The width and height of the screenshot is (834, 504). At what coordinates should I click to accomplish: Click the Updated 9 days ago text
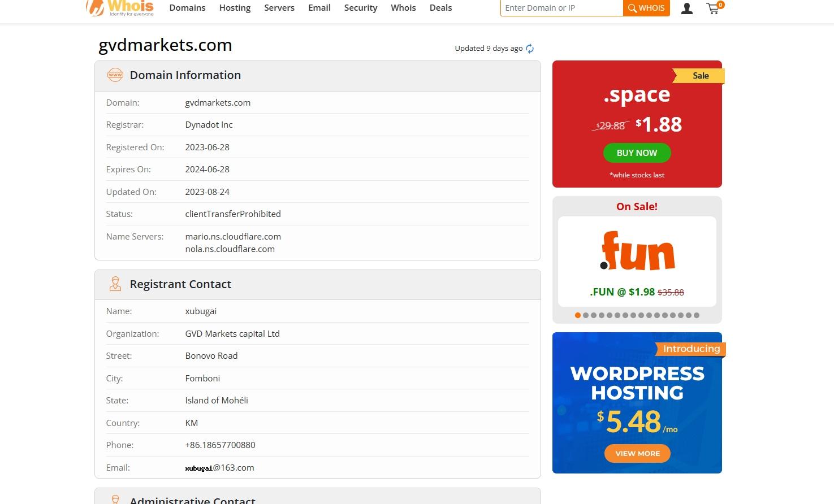[x=489, y=49]
